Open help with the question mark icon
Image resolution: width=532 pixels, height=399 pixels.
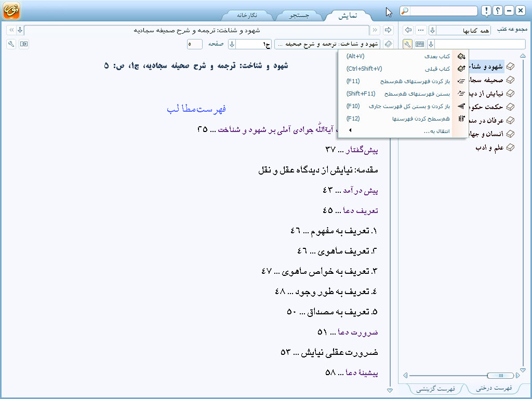tap(497, 11)
